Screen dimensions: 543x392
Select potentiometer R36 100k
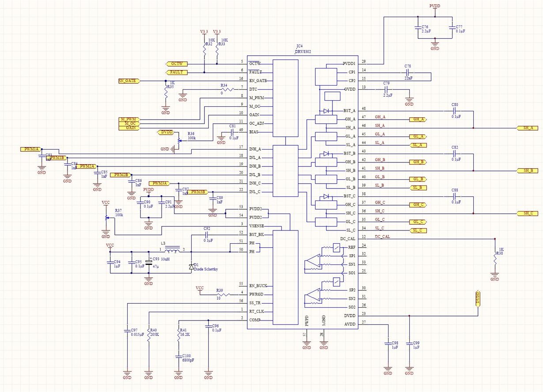[178, 141]
